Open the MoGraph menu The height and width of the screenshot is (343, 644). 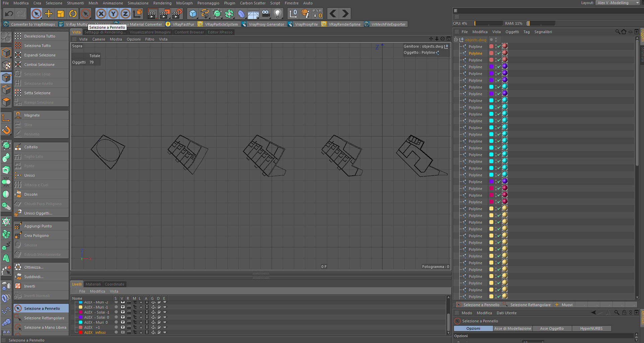(x=184, y=3)
